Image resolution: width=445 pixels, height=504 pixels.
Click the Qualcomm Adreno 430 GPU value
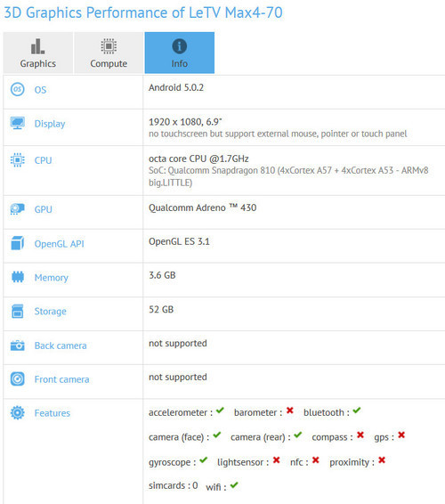coord(202,208)
